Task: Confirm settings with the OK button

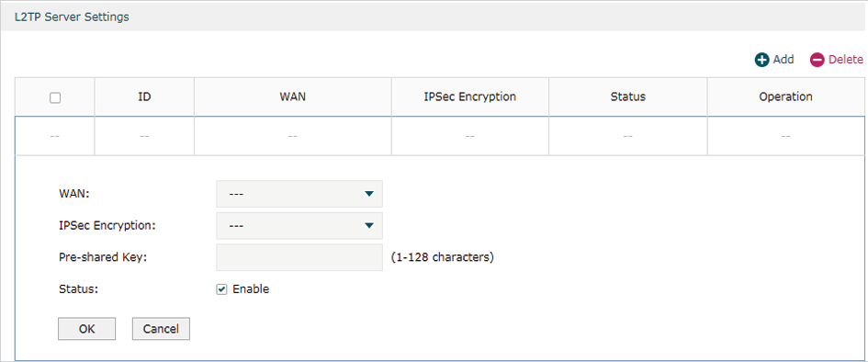Action: (x=87, y=329)
